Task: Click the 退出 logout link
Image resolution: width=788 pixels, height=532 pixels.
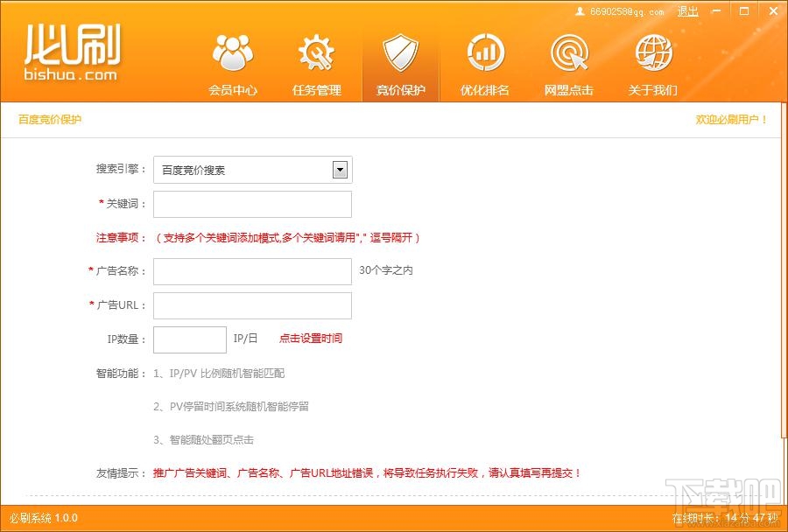Action: coord(687,11)
